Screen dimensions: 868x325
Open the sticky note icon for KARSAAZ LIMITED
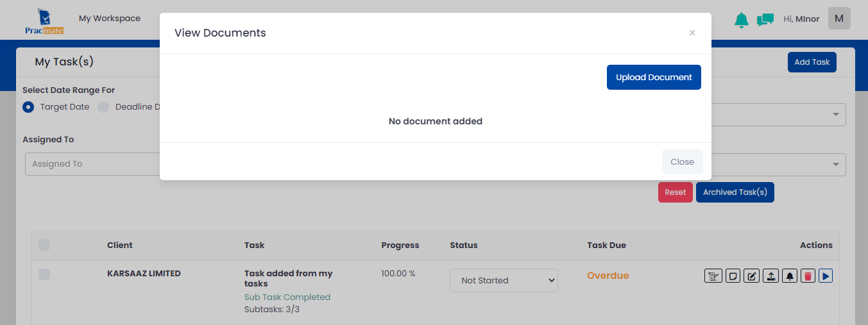point(733,276)
